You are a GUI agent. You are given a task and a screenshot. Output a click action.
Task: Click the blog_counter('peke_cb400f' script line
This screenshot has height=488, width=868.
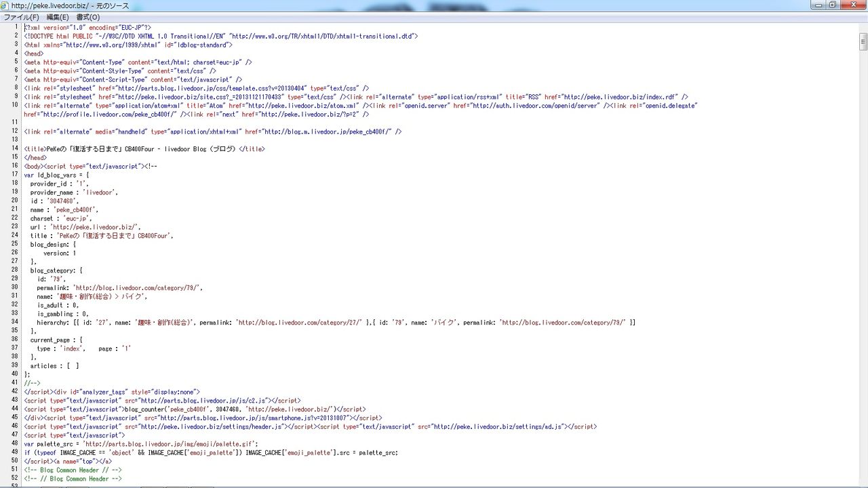click(x=195, y=409)
